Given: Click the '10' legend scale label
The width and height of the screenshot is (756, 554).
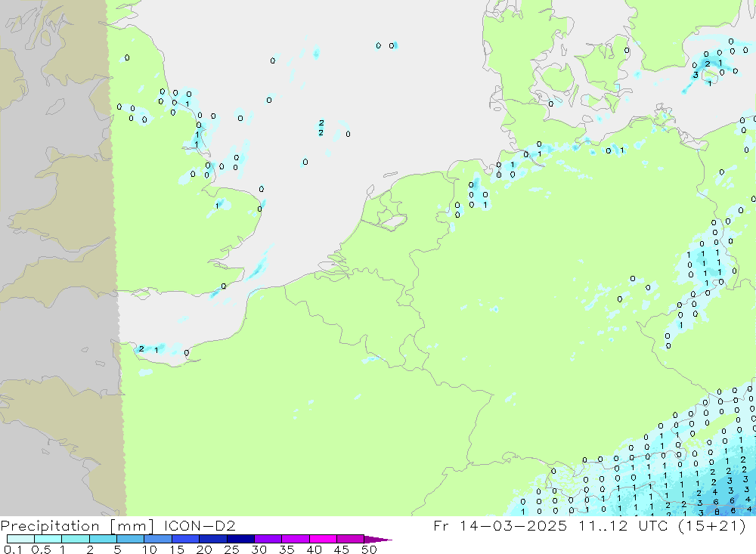Looking at the screenshot, I should (x=150, y=549).
